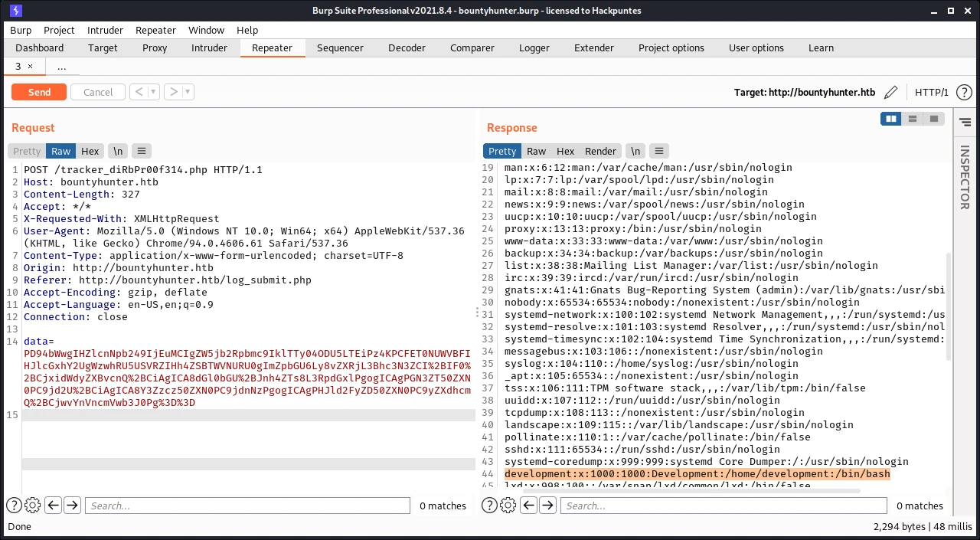This screenshot has height=540, width=980.
Task: Toggle \n display in Request panel
Action: click(118, 151)
